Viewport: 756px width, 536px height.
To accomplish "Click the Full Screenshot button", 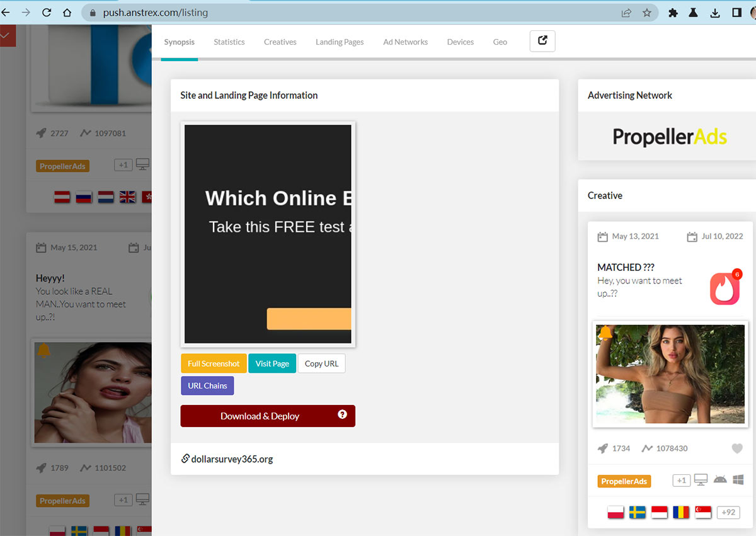I will (214, 363).
